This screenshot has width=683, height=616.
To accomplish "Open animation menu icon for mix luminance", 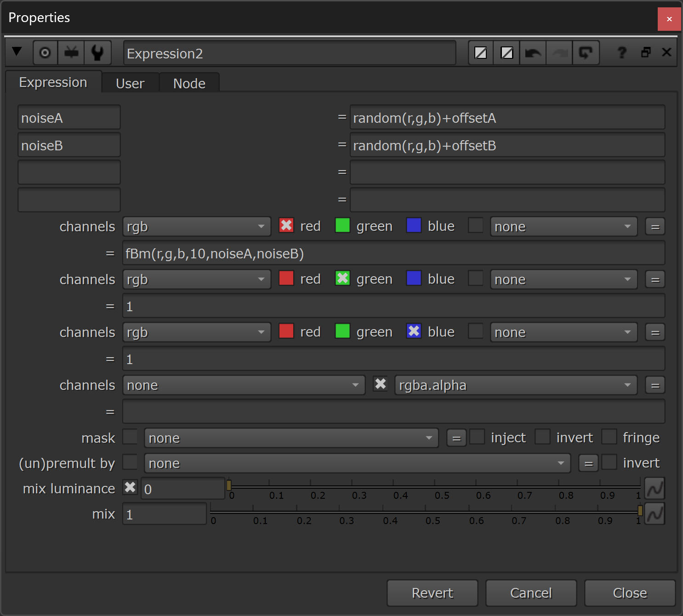I will click(x=655, y=488).
